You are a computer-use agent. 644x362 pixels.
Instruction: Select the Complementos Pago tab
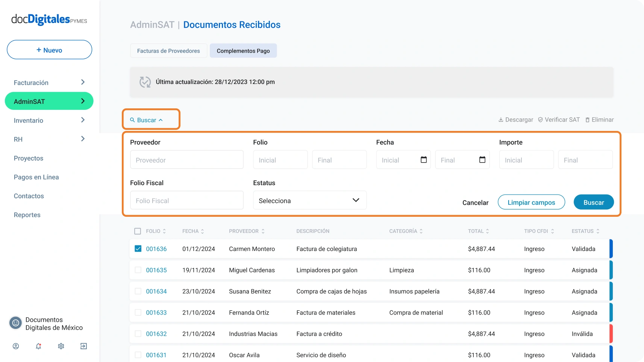pyautogui.click(x=243, y=51)
